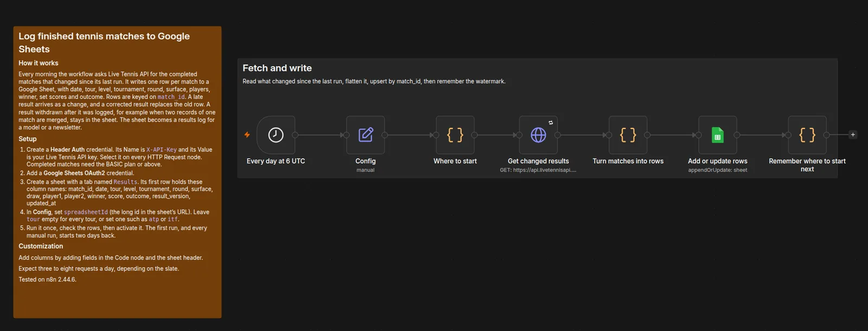Open the Google Sheets Add or update rows node
The image size is (868, 331).
[718, 135]
